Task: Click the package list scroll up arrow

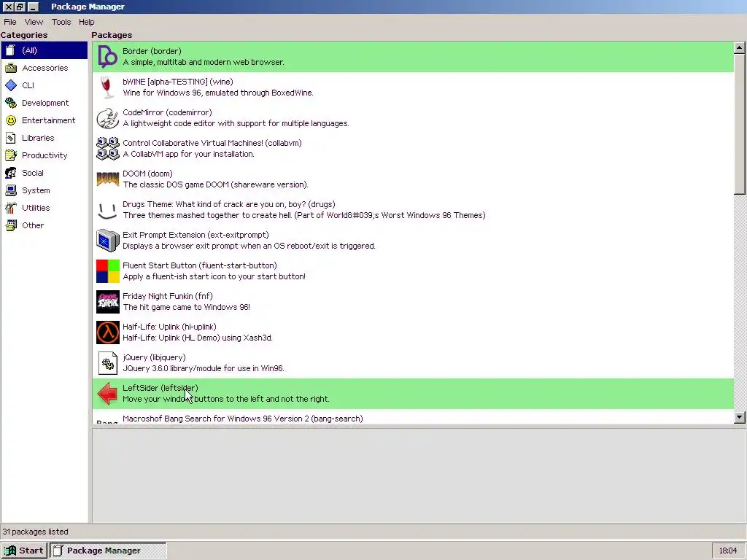Action: [x=740, y=47]
